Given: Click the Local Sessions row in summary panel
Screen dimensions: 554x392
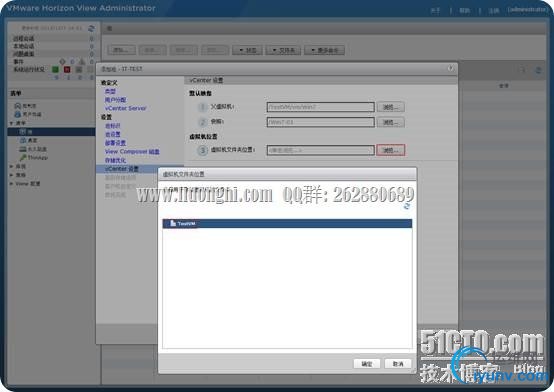Looking at the screenshot, I should click(x=53, y=46).
